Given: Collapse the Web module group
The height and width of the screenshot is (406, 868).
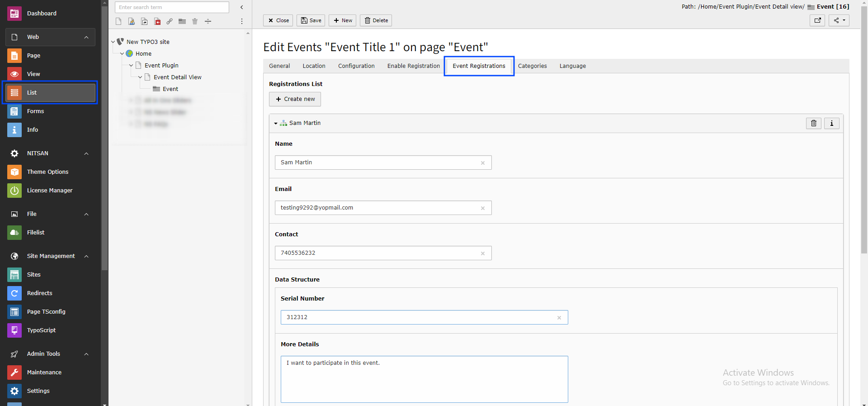Looking at the screenshot, I should [86, 37].
